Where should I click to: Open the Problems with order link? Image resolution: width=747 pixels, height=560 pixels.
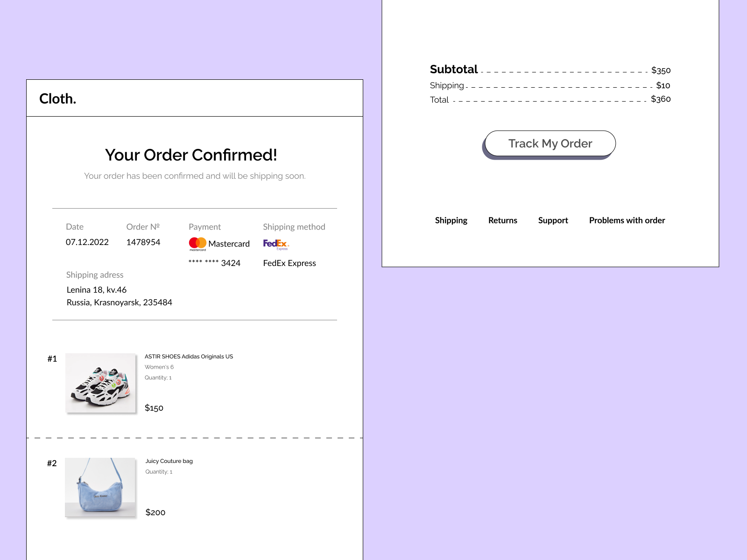627,220
